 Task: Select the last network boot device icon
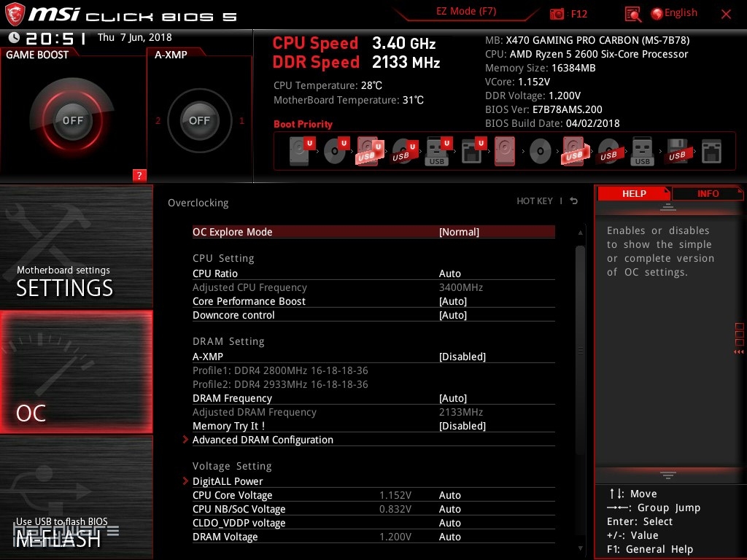(711, 152)
